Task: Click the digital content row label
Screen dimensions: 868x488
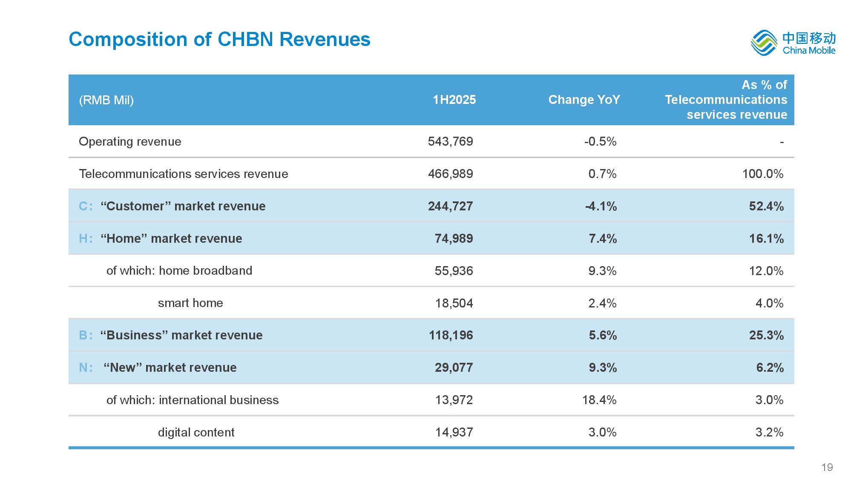Action: [x=196, y=432]
